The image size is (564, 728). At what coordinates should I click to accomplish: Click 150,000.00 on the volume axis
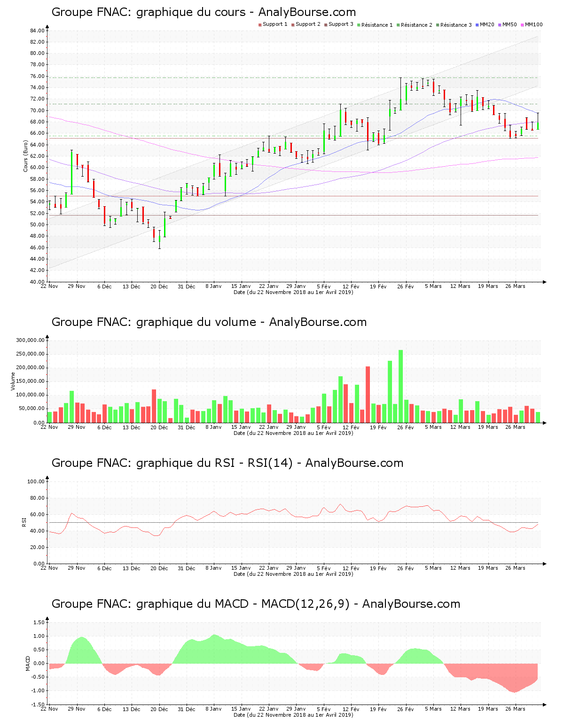pyautogui.click(x=30, y=381)
